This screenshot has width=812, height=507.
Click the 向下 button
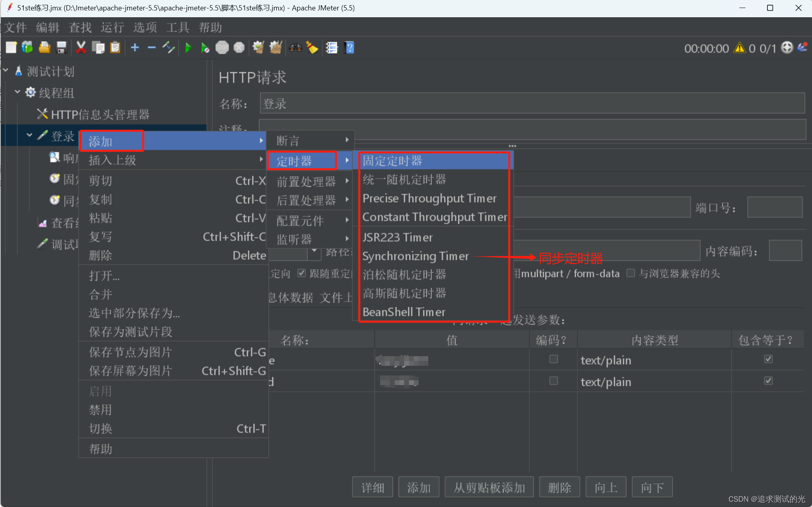pos(652,487)
